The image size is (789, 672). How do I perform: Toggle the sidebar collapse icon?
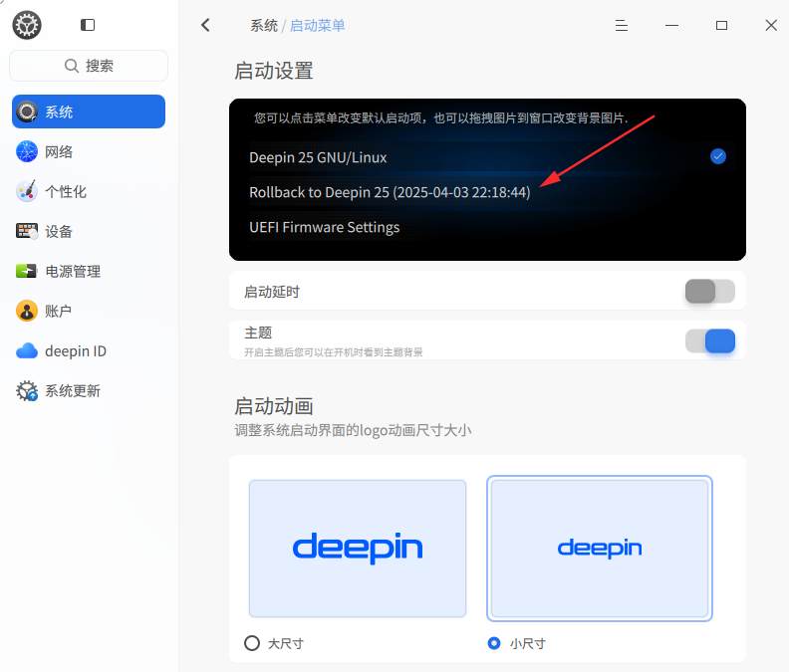pyautogui.click(x=88, y=25)
